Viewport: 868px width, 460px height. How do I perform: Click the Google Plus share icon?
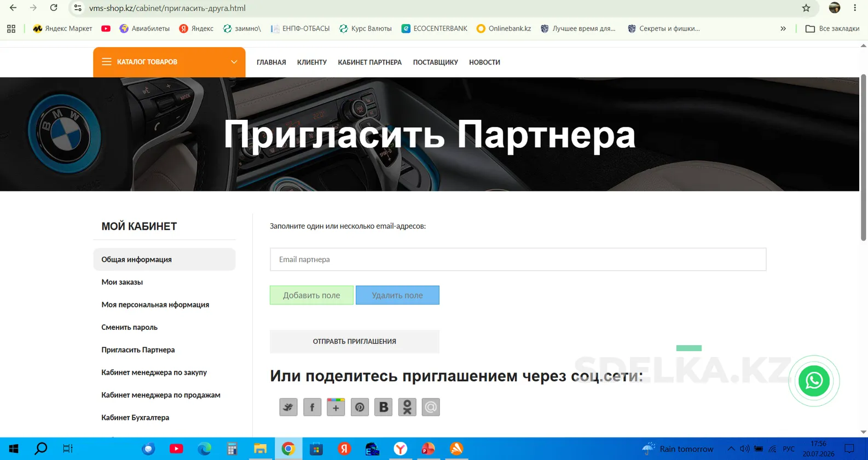click(335, 407)
